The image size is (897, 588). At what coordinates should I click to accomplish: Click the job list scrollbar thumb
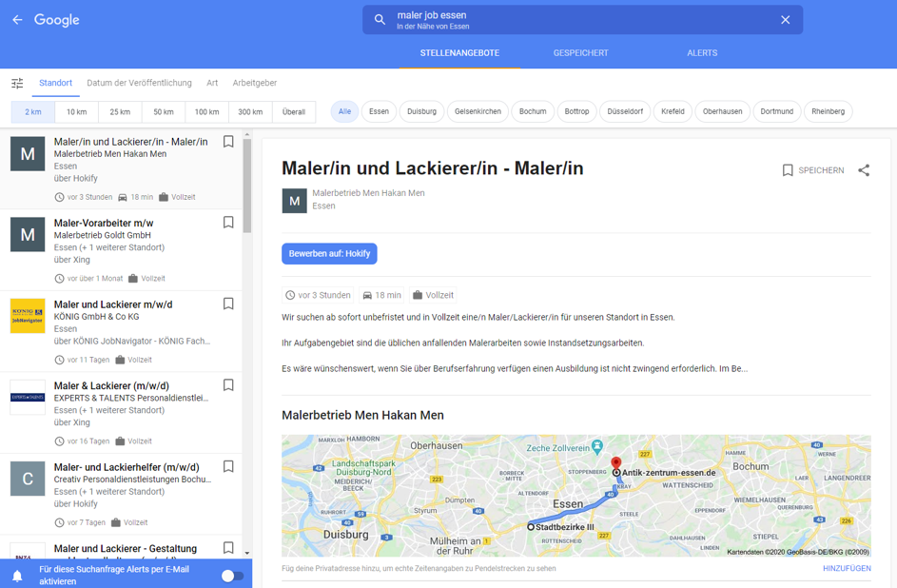tap(247, 186)
